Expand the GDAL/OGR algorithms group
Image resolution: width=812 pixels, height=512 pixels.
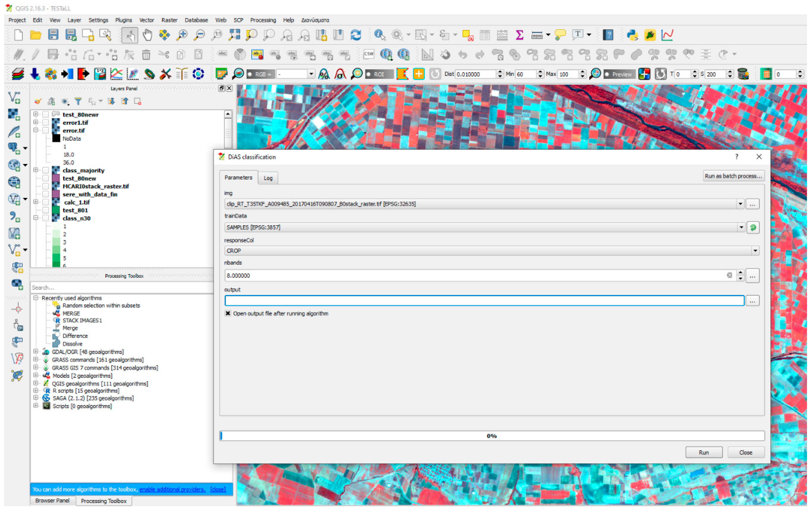(35, 351)
